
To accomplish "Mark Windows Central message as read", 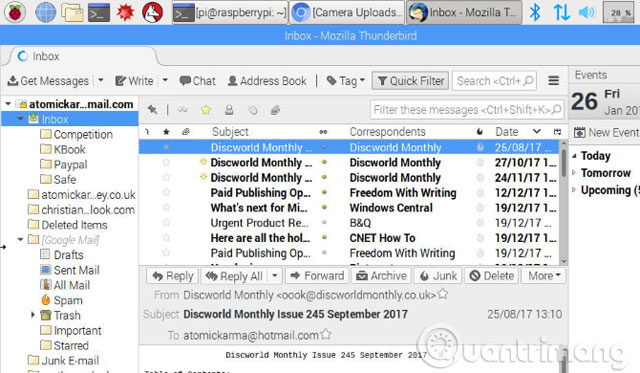I will click(324, 207).
